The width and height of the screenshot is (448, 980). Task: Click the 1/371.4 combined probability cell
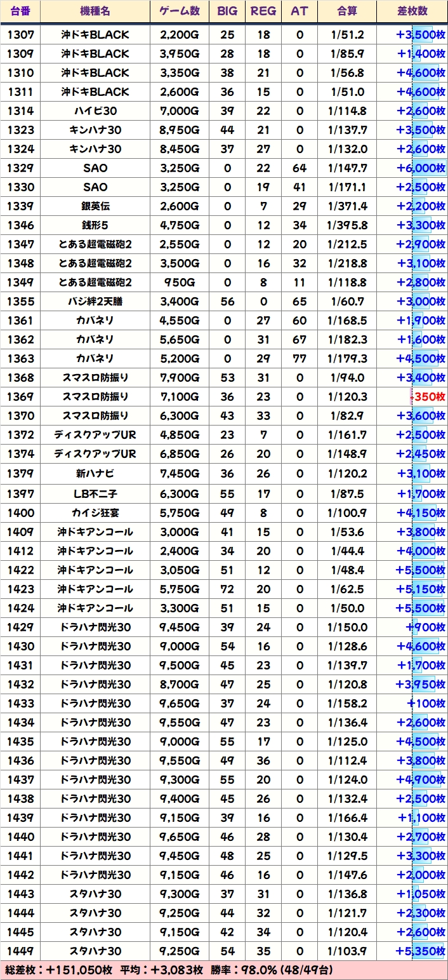click(347, 206)
